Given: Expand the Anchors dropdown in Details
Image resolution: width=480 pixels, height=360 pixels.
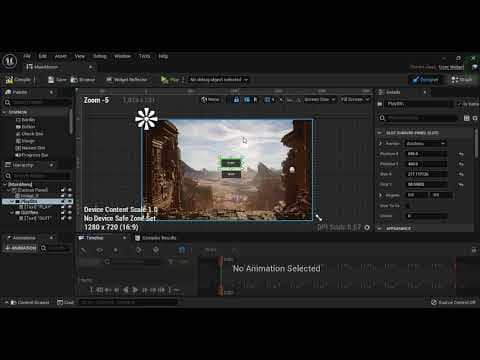Looking at the screenshot, I should click(x=426, y=143).
